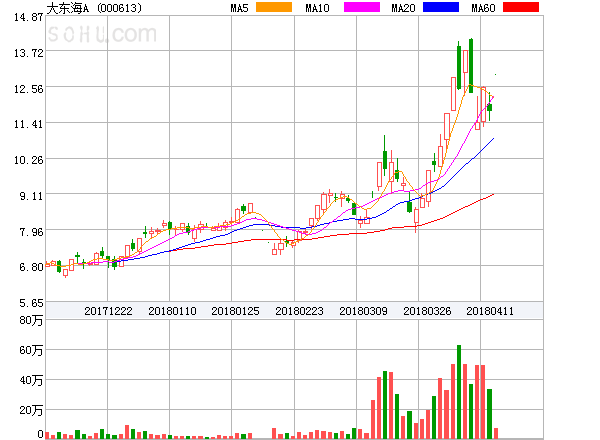Click the blue MA20 legend swatch
Image resolution: width=600 pixels, height=440 pixels.
pos(441,7)
